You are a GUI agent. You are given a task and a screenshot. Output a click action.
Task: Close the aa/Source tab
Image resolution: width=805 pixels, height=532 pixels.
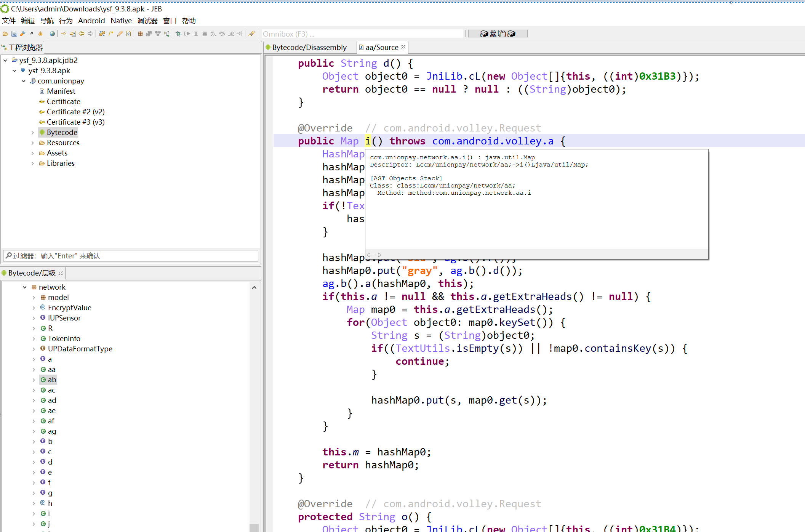[403, 47]
